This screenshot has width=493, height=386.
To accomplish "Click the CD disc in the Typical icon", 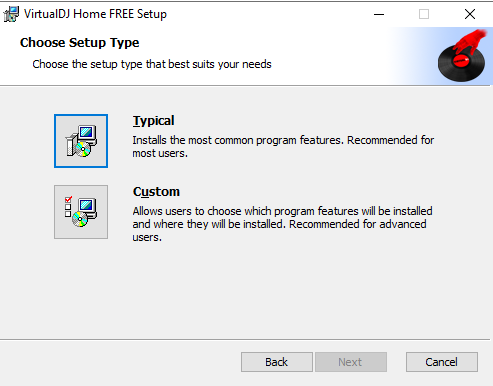I will [82, 149].
